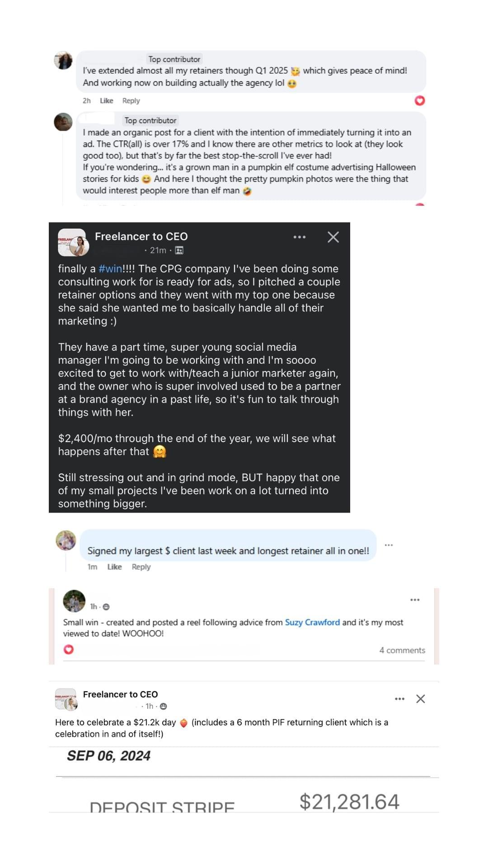Click heart reaction on retainers comment

[x=419, y=100]
